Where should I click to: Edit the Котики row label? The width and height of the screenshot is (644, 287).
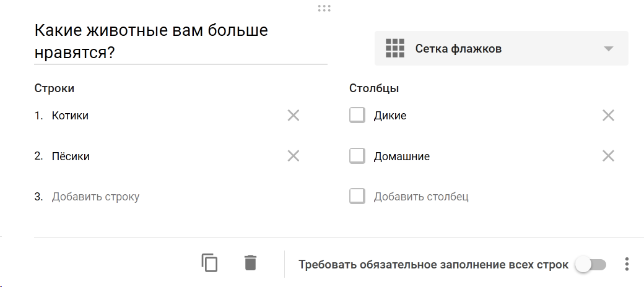[x=70, y=116]
